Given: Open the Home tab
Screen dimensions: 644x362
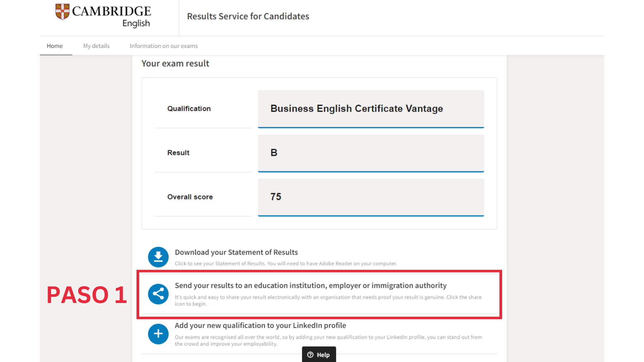Looking at the screenshot, I should pyautogui.click(x=55, y=46).
